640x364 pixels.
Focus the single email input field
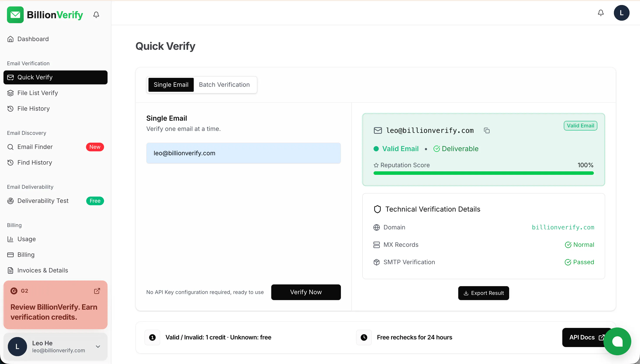coord(243,153)
